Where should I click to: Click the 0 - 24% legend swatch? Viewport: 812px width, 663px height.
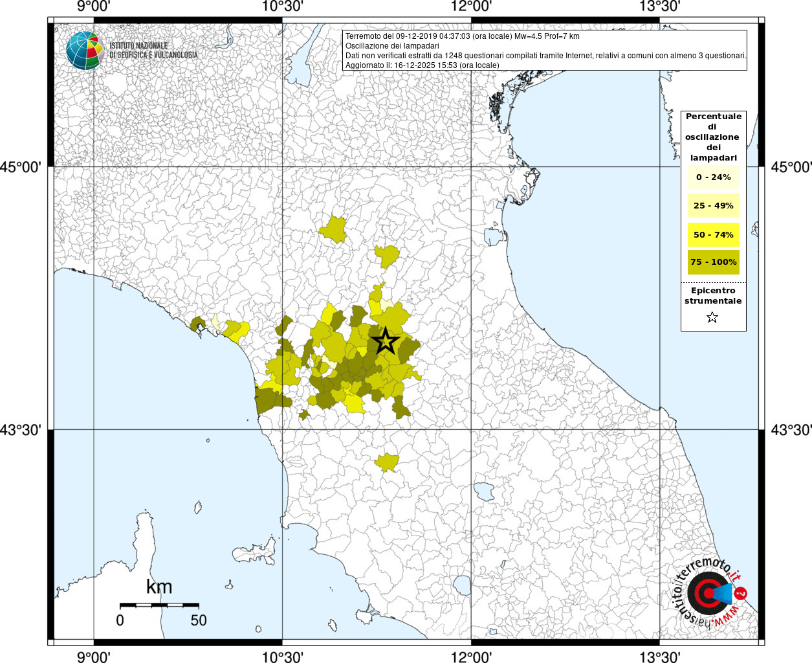pos(713,177)
